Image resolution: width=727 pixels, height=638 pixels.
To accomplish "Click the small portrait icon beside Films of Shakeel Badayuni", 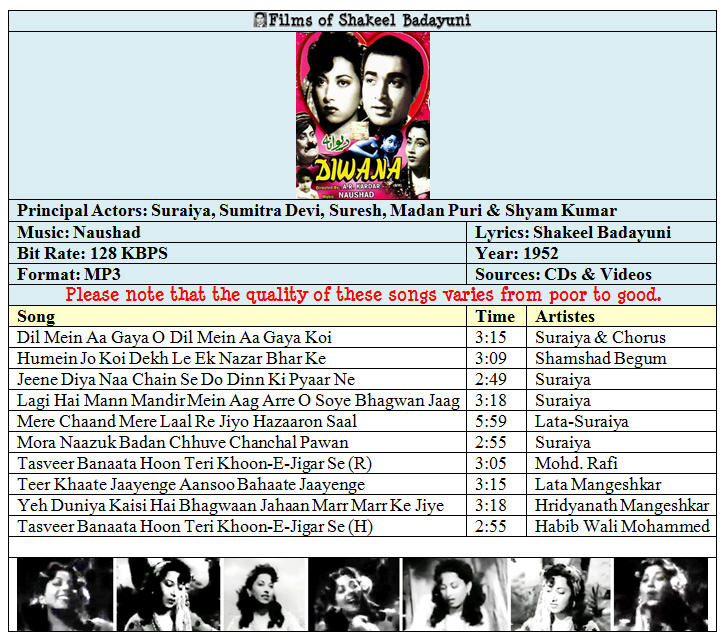I will click(x=261, y=20).
